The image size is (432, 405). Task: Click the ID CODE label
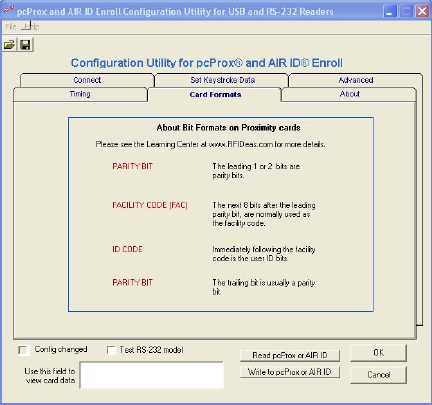127,249
